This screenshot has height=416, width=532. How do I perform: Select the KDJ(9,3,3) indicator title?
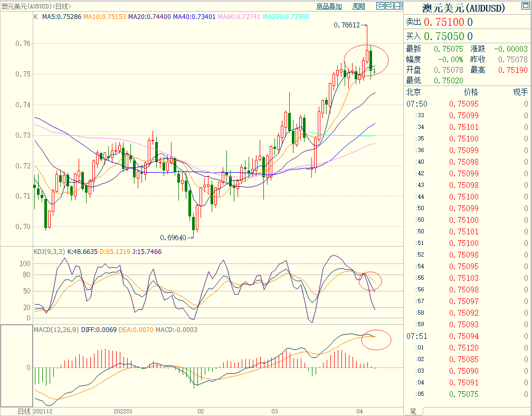[x=49, y=252]
